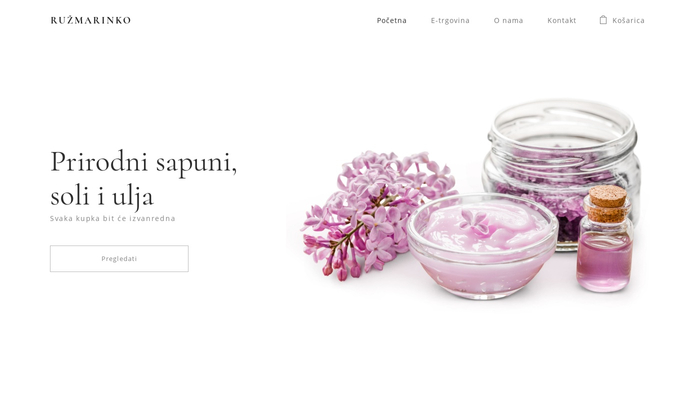Go to the Početna page

tap(392, 21)
